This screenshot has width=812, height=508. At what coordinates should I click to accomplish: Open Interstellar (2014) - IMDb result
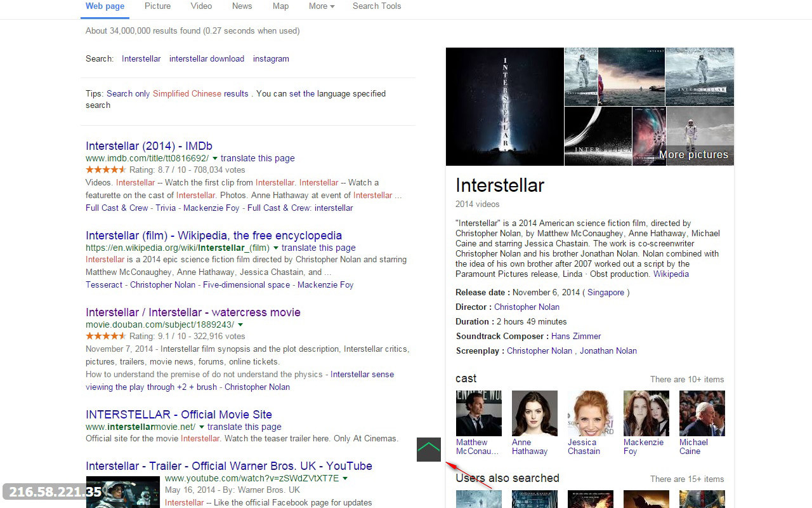click(149, 146)
